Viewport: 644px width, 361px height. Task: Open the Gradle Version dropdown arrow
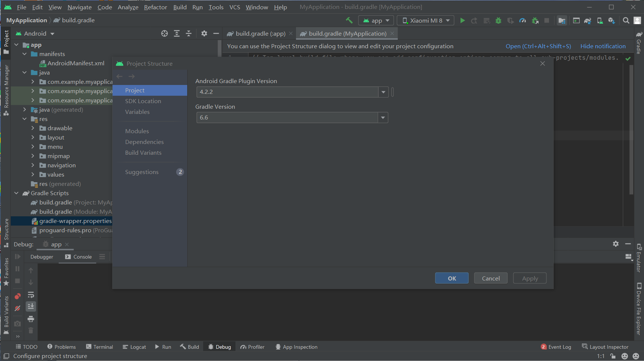point(383,118)
